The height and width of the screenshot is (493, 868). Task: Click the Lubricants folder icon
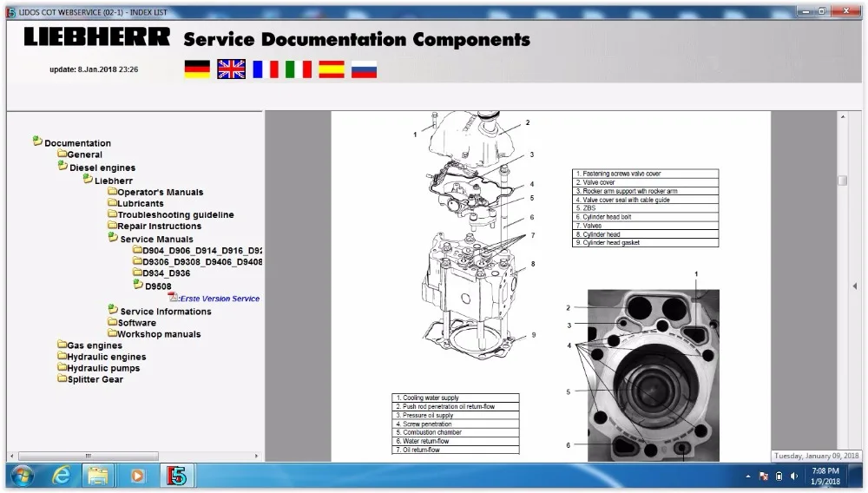pos(112,202)
